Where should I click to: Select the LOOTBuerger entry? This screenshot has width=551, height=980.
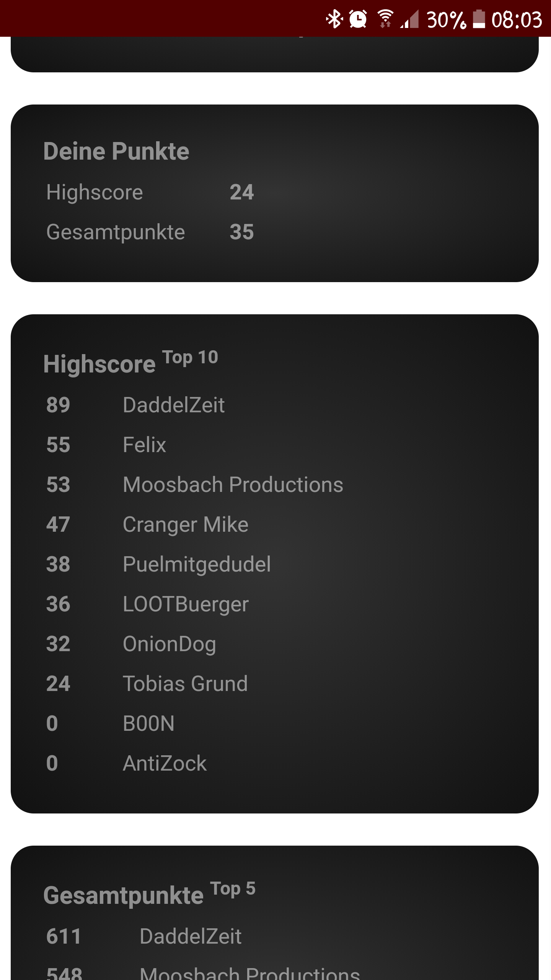(186, 604)
